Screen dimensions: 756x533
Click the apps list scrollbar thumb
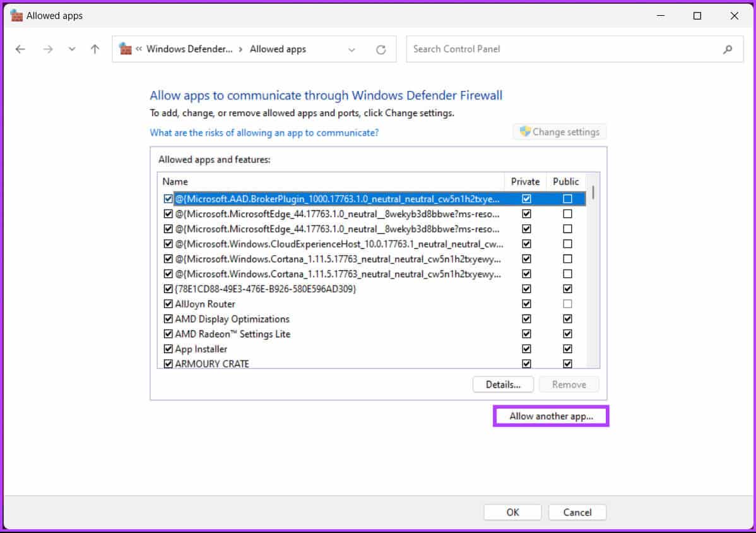pyautogui.click(x=593, y=193)
